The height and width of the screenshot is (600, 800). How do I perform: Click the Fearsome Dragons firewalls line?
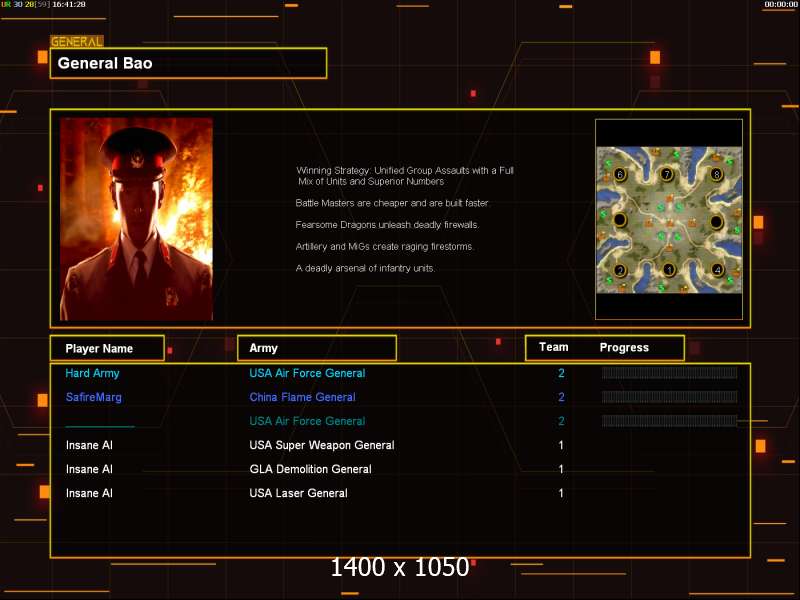click(x=387, y=225)
